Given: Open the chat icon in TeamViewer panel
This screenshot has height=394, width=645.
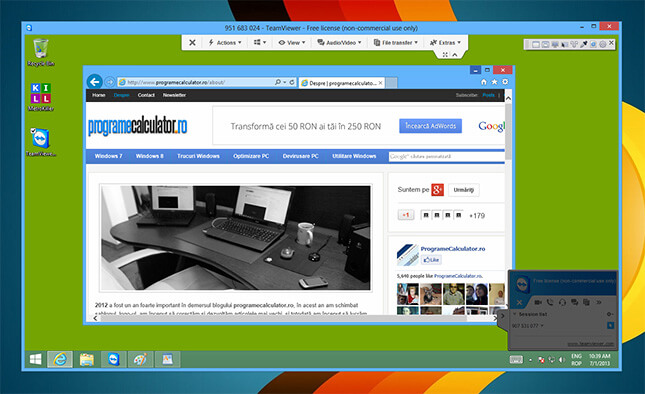Looking at the screenshot, I should tap(574, 302).
